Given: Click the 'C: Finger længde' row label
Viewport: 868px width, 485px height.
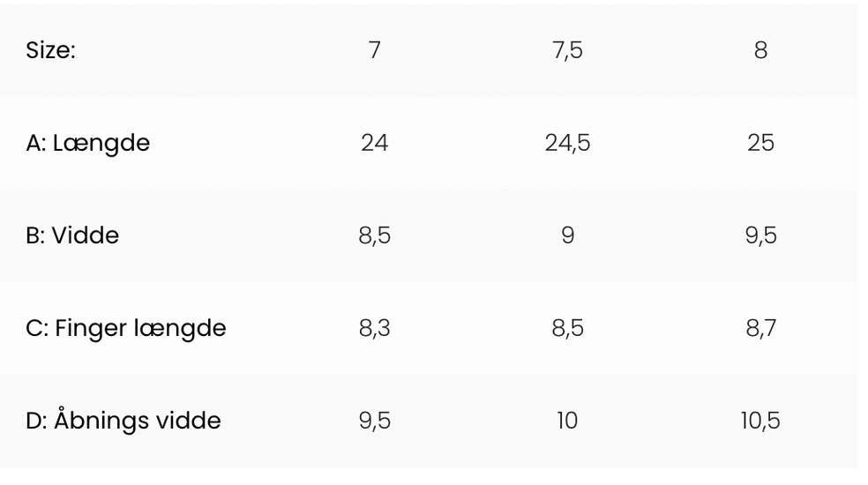Looking at the screenshot, I should (x=126, y=328).
